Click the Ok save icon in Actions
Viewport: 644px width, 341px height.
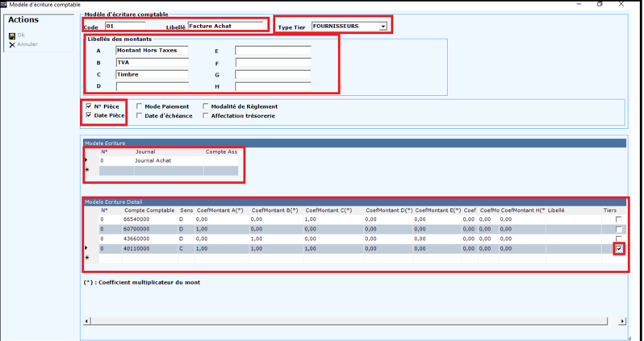click(x=12, y=35)
